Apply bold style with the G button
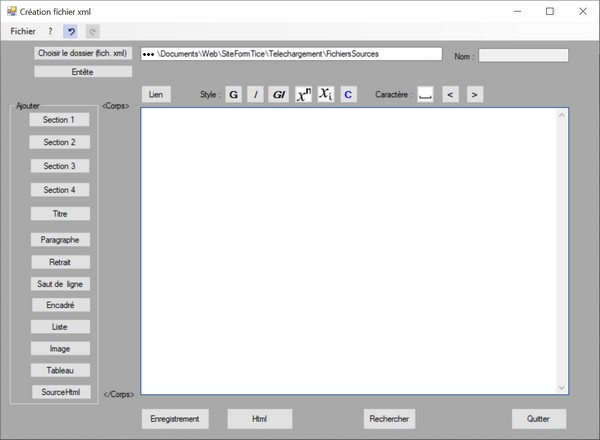Image resolution: width=600 pixels, height=440 pixels. [233, 95]
